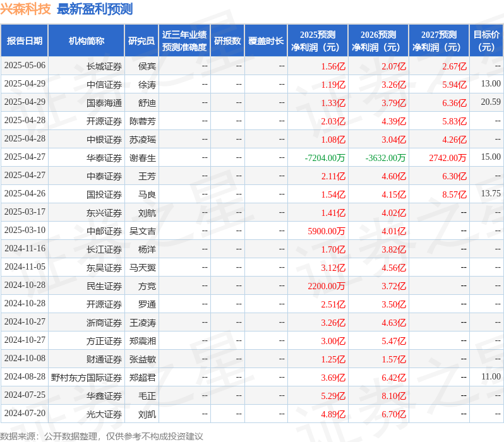The width and height of the screenshot is (504, 442).
Task: Click analyst name 张益敏
Action: pyautogui.click(x=143, y=360)
